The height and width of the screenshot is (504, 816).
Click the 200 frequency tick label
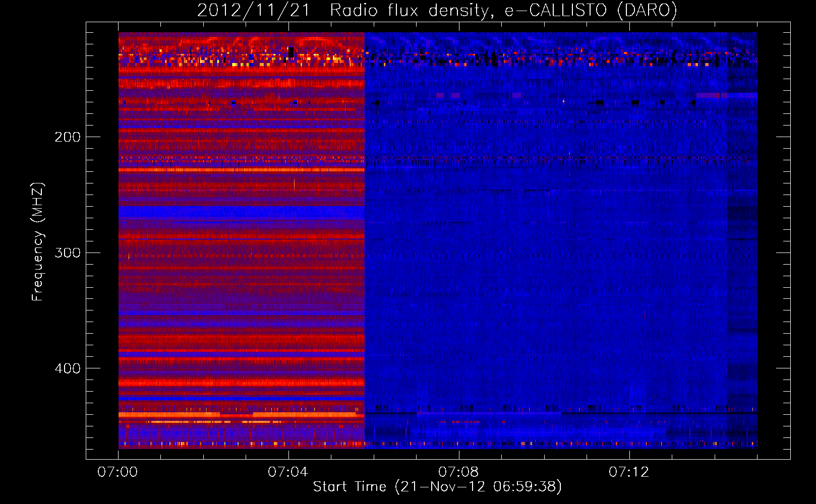[68, 137]
